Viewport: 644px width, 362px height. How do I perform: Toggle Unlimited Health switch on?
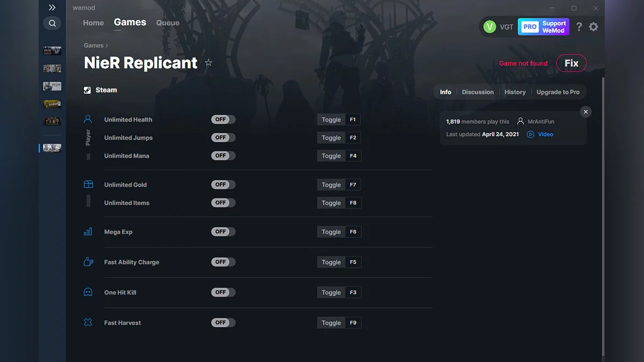click(x=223, y=120)
